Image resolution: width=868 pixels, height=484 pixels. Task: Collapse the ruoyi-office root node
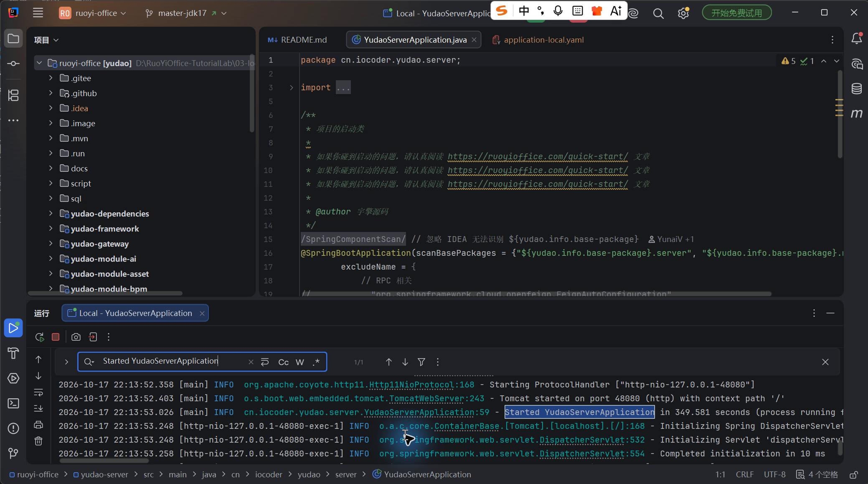[39, 63]
